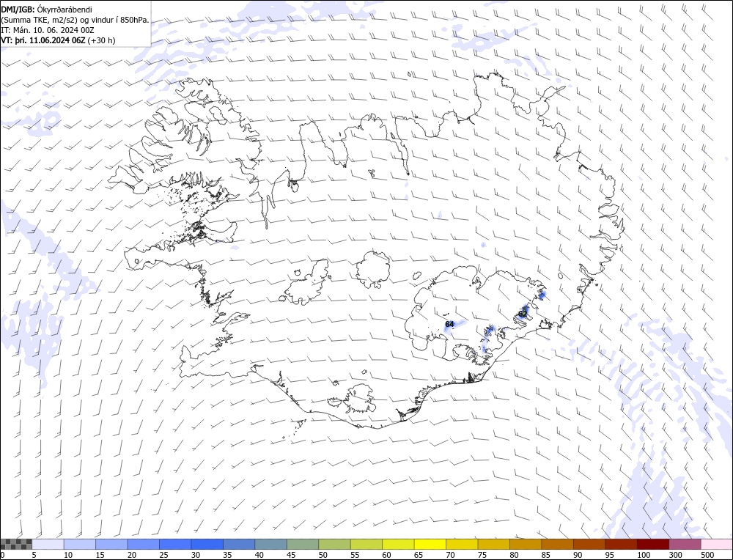This screenshot has height=560, width=733.
Task: Click the legend tick label 25
Action: coord(163,555)
